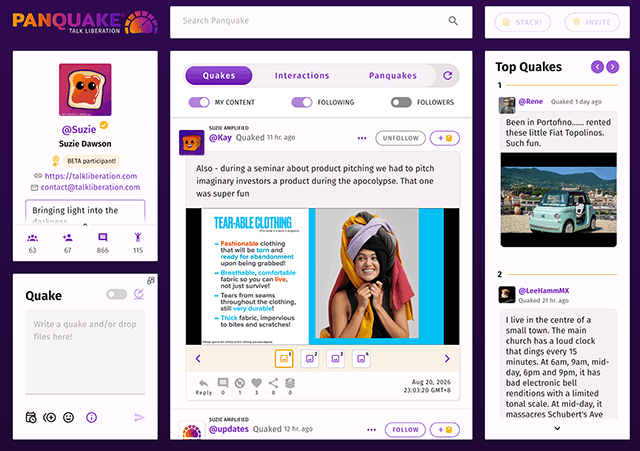Select the second image thumbnail in carousel
640x451 pixels.
[310, 359]
